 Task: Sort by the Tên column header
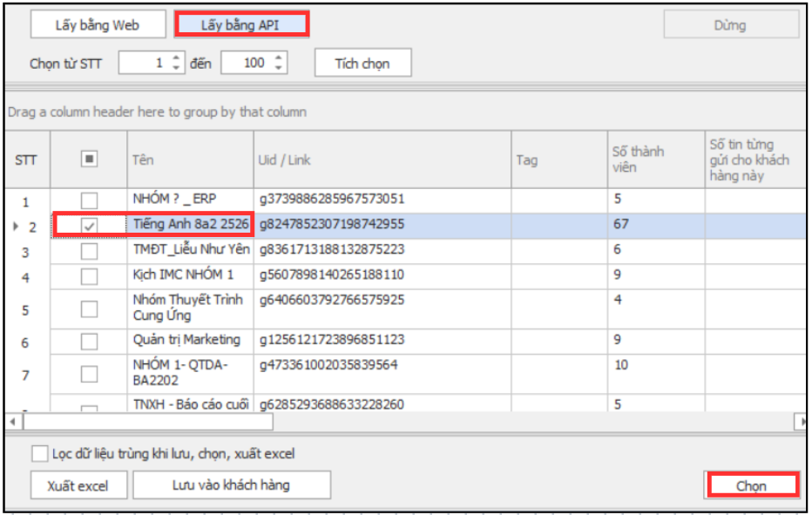click(190, 160)
